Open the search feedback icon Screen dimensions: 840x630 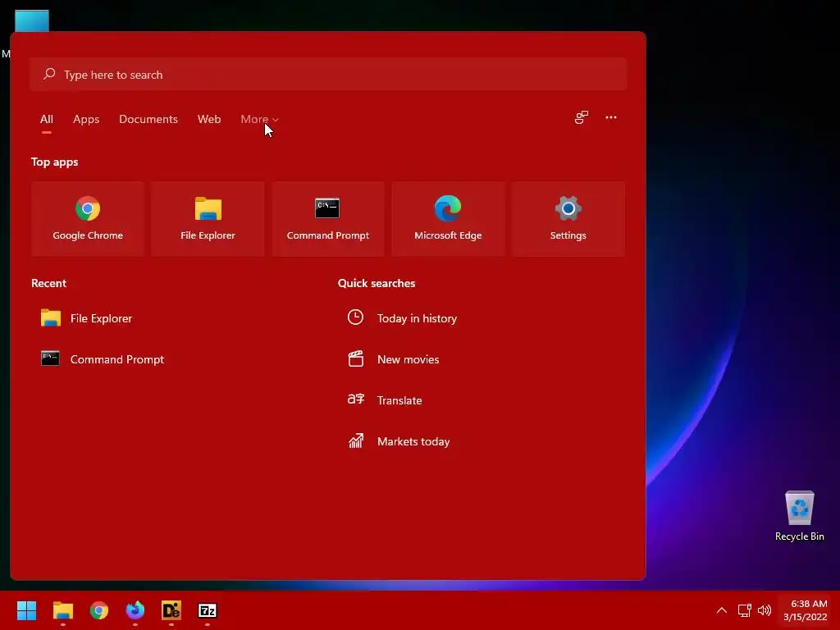582,117
